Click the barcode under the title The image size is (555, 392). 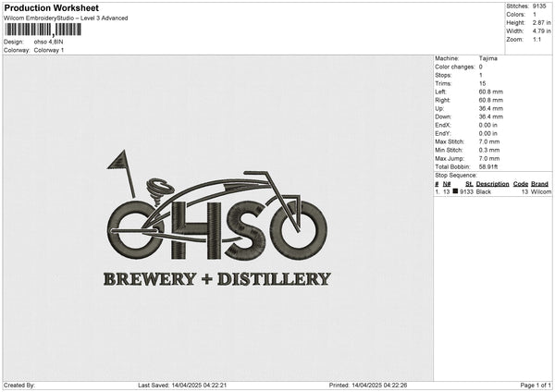coord(43,30)
